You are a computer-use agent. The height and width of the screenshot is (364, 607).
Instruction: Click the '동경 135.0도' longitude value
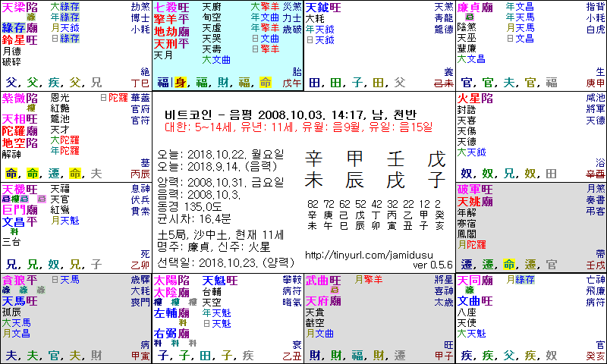point(190,207)
